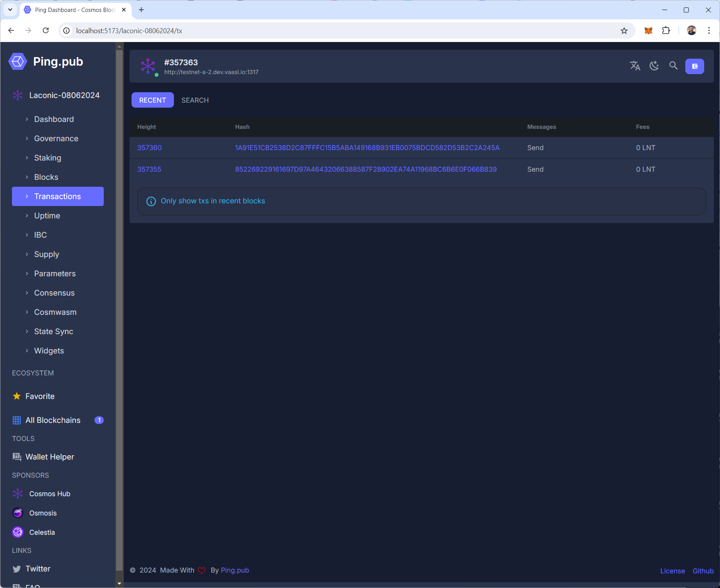Click the Ping.pub logo icon
The image size is (720, 588).
(x=18, y=62)
